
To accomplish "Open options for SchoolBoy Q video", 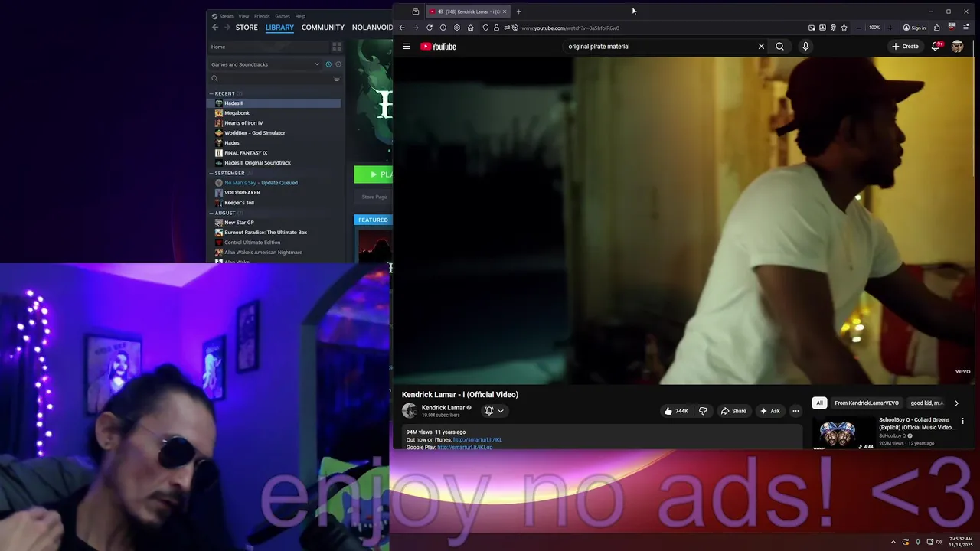I will coord(962,421).
